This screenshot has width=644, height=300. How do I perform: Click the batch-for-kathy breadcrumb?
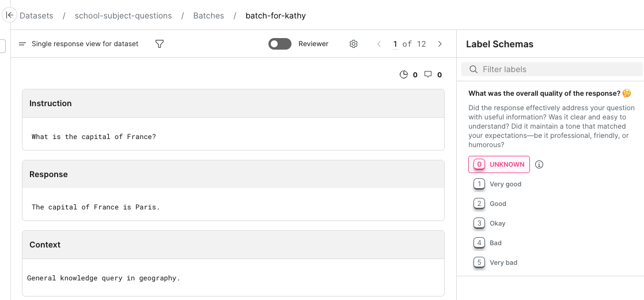point(275,16)
